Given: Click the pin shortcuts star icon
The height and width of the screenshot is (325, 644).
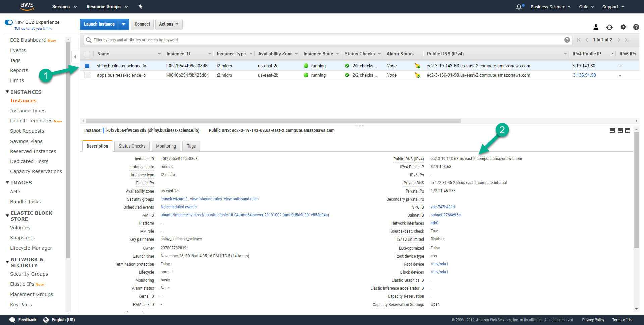Looking at the screenshot, I should [x=141, y=7].
